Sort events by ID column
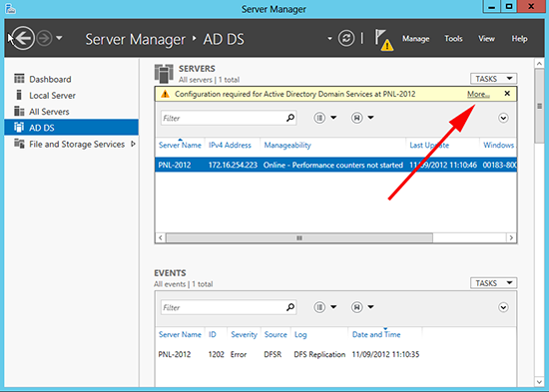Viewport: 549px width, 392px height. click(x=213, y=334)
